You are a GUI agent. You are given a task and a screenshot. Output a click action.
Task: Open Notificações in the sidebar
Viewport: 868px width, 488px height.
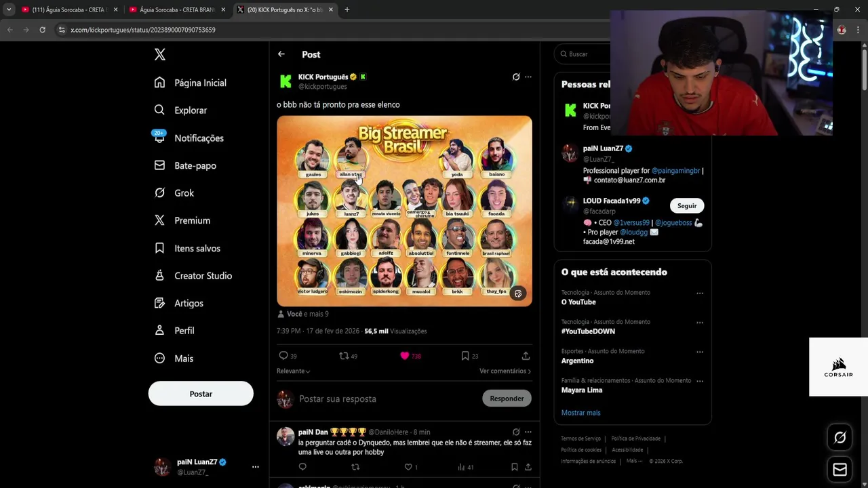point(189,138)
